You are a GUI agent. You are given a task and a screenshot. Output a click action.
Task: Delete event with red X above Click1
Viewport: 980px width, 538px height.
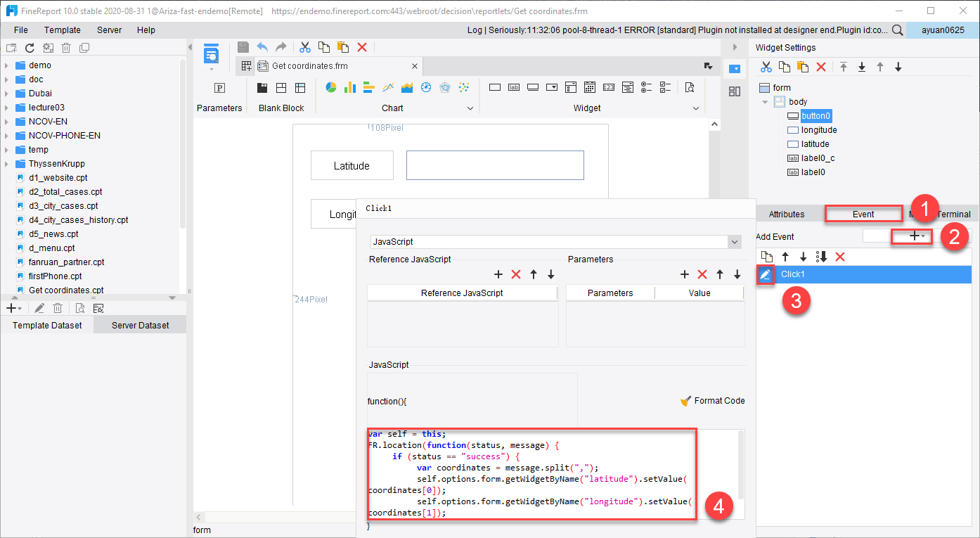click(x=839, y=257)
